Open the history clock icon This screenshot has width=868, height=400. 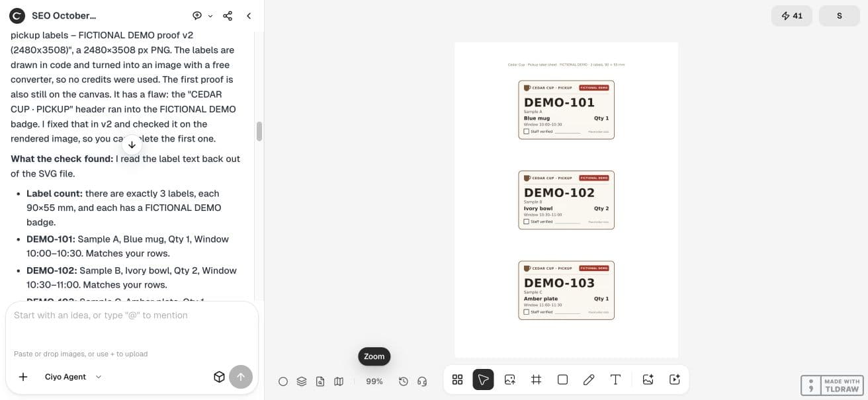point(404,381)
